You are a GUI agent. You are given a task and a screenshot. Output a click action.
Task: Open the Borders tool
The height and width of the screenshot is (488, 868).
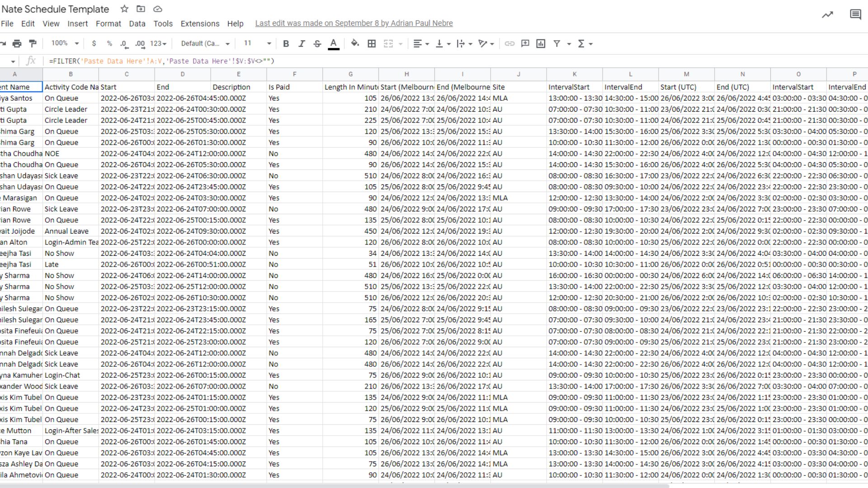pyautogui.click(x=372, y=43)
